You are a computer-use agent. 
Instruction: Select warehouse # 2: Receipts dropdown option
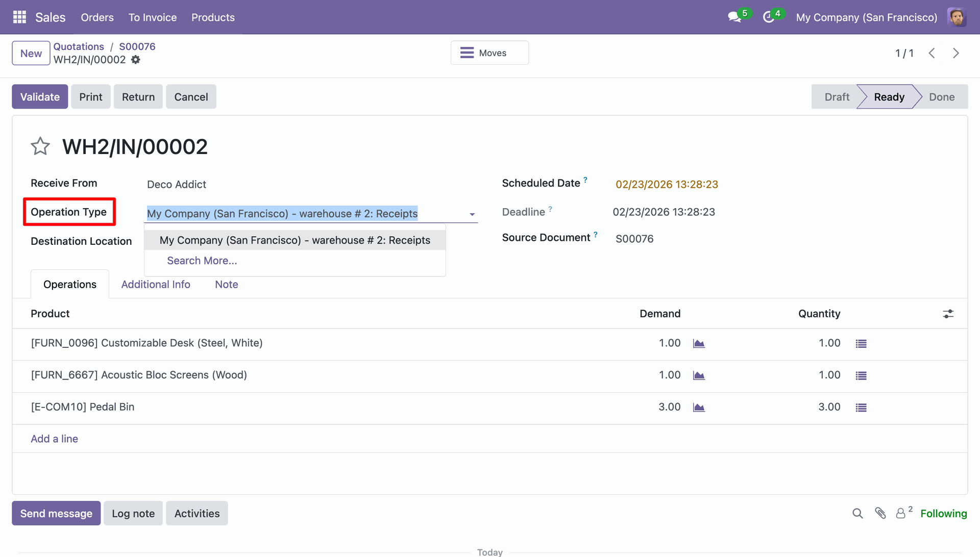coord(295,240)
